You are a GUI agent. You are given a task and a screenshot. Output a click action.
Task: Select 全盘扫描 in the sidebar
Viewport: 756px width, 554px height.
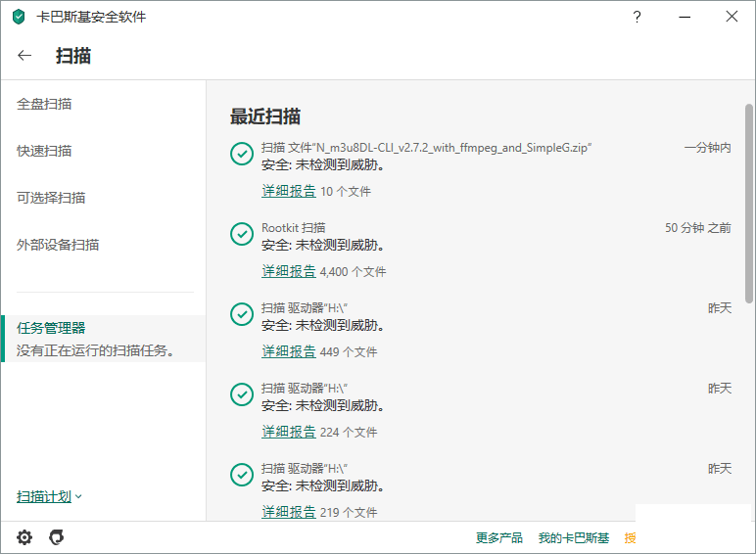pos(44,104)
